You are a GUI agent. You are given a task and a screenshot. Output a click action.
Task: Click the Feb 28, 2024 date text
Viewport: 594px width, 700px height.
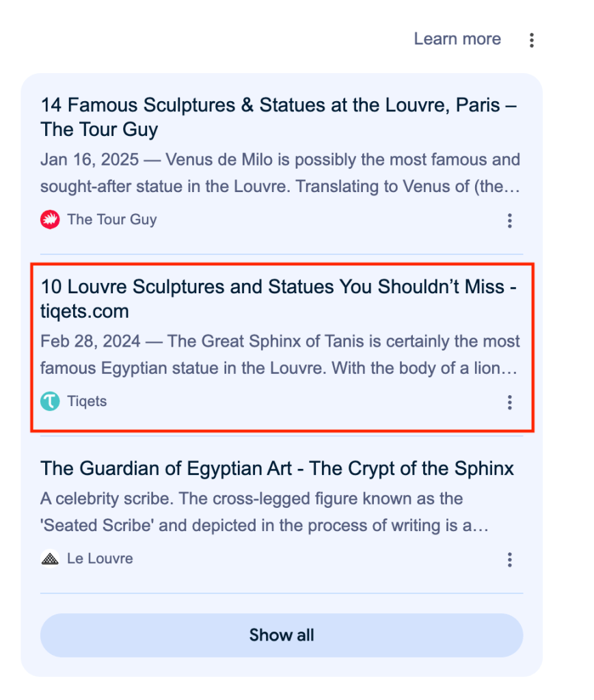90,341
